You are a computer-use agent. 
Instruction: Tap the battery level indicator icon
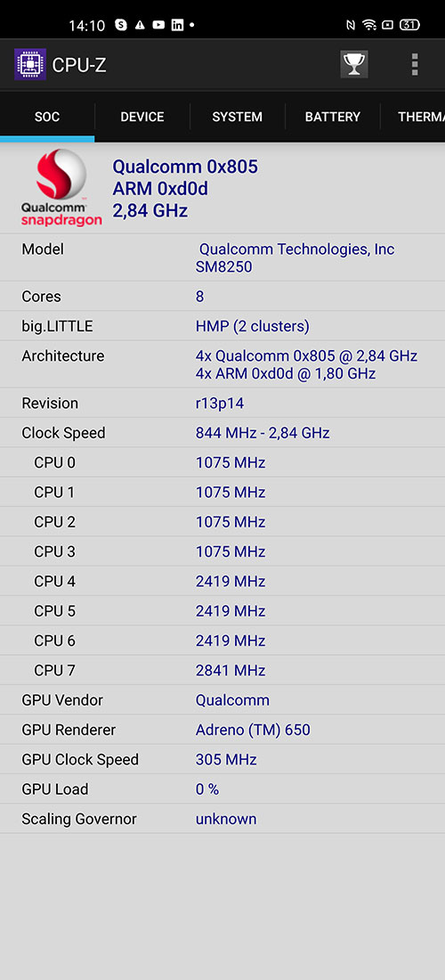click(x=409, y=26)
